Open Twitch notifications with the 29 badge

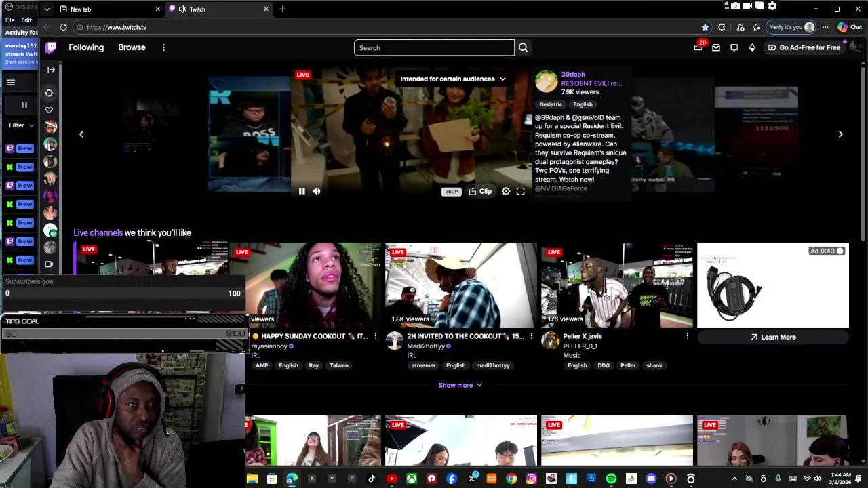click(698, 47)
